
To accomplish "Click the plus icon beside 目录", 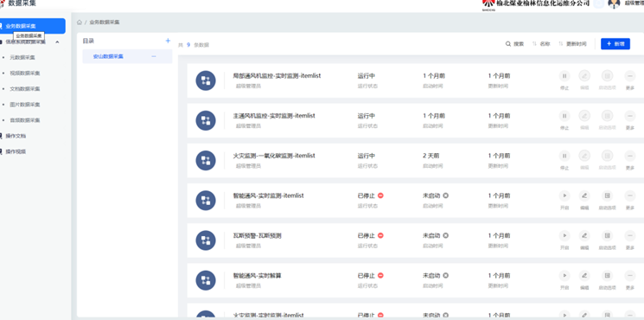I will coord(168,41).
